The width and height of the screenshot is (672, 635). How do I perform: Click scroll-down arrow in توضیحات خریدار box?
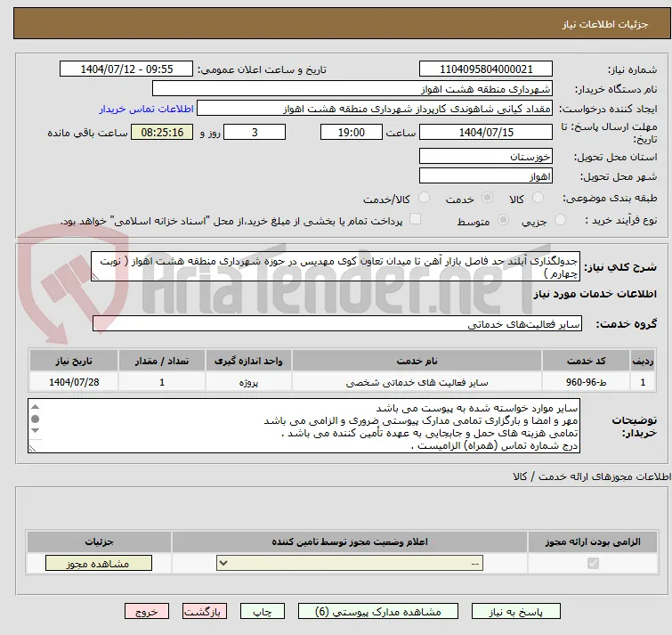tap(36, 430)
